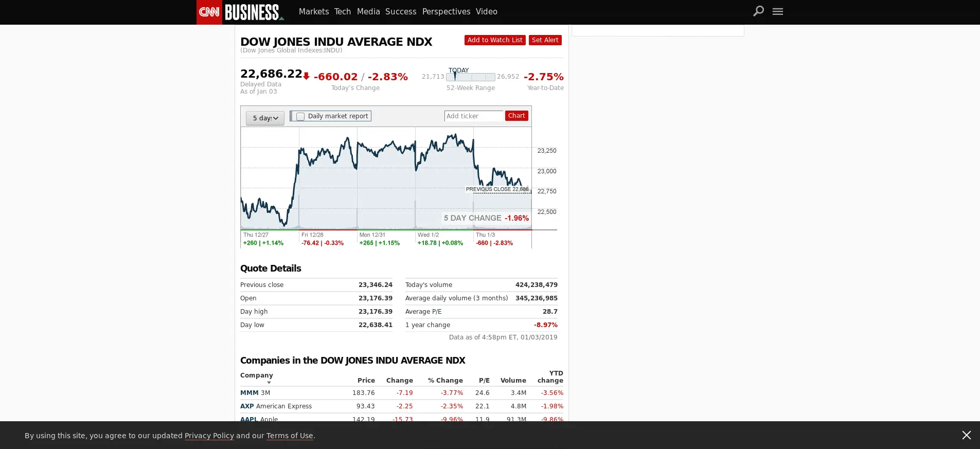The image size is (980, 449).
Task: Open the 5 days range dropdown
Action: point(265,118)
